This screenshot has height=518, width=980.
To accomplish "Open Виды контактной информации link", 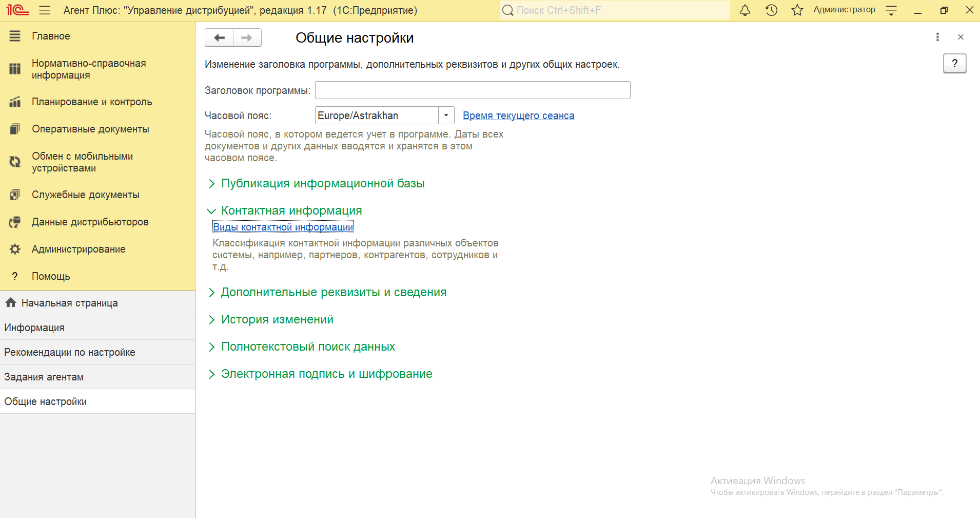I will tap(283, 227).
